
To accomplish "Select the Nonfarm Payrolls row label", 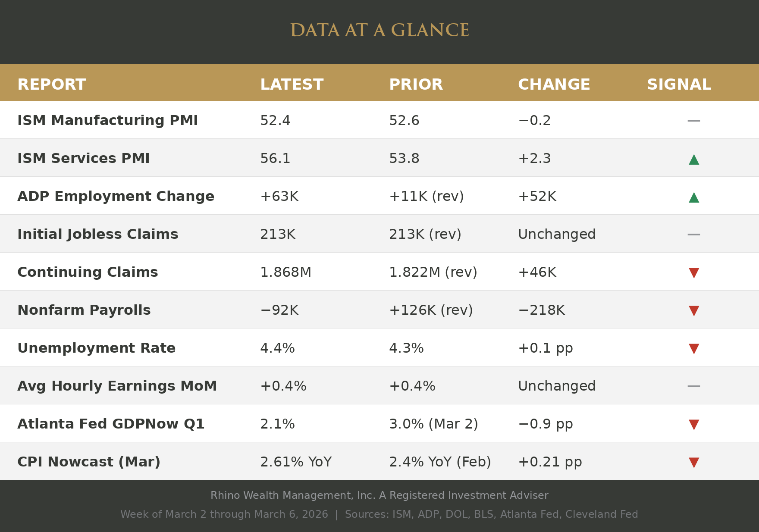I will tap(84, 310).
